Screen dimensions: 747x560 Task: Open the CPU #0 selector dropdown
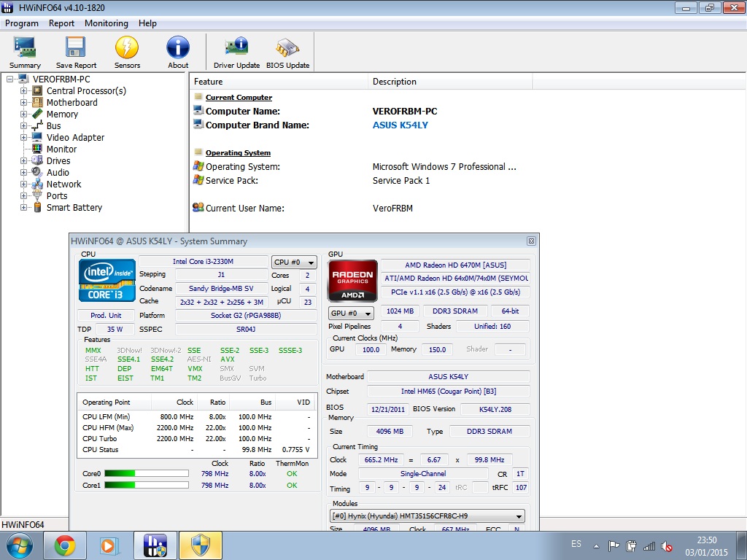[x=294, y=262]
